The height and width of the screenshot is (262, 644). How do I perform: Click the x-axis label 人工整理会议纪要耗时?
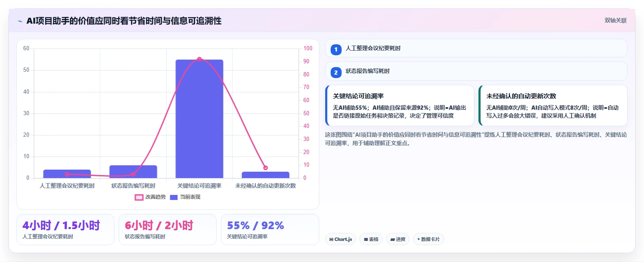(x=67, y=186)
